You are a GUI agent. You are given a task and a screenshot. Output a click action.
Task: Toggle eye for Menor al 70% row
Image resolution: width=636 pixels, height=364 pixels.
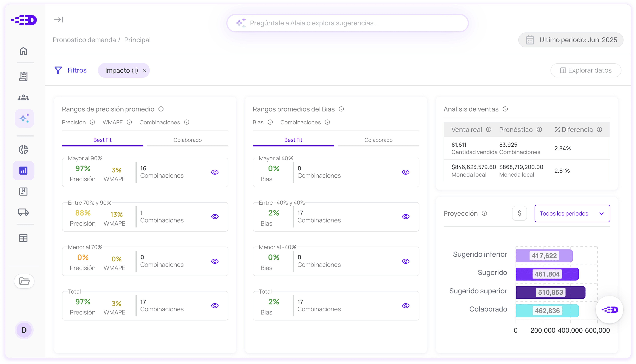coord(215,261)
